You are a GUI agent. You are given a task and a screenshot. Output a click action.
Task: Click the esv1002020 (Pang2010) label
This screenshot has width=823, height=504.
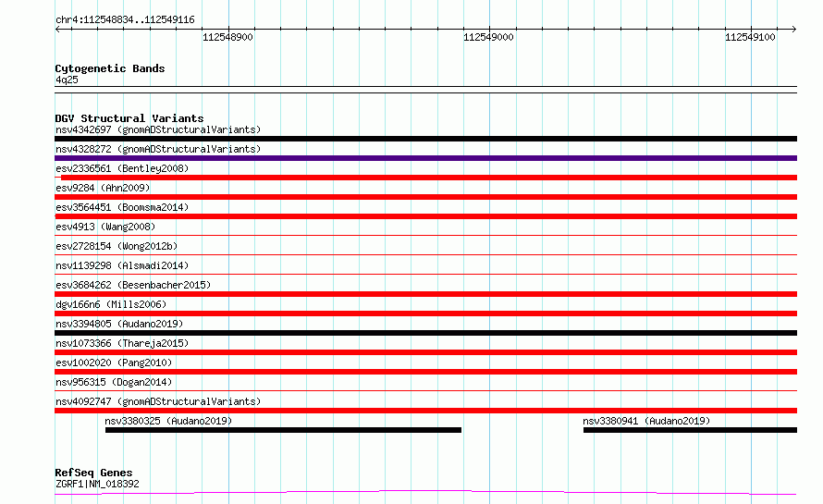[114, 363]
